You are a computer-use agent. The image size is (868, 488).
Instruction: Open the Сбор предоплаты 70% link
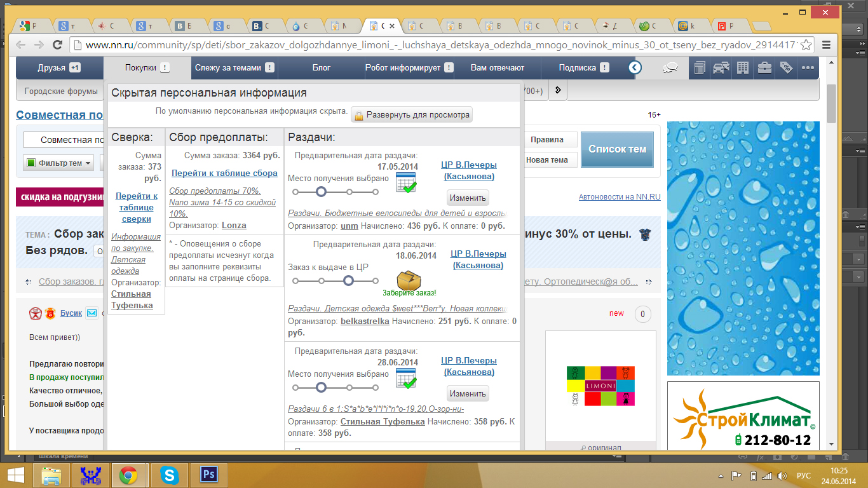tap(222, 202)
